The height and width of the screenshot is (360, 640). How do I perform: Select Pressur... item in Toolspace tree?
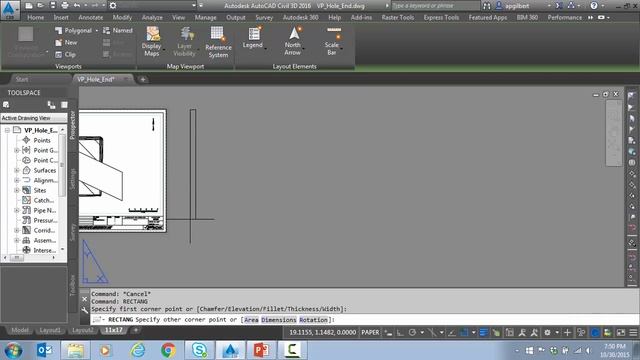coord(45,220)
